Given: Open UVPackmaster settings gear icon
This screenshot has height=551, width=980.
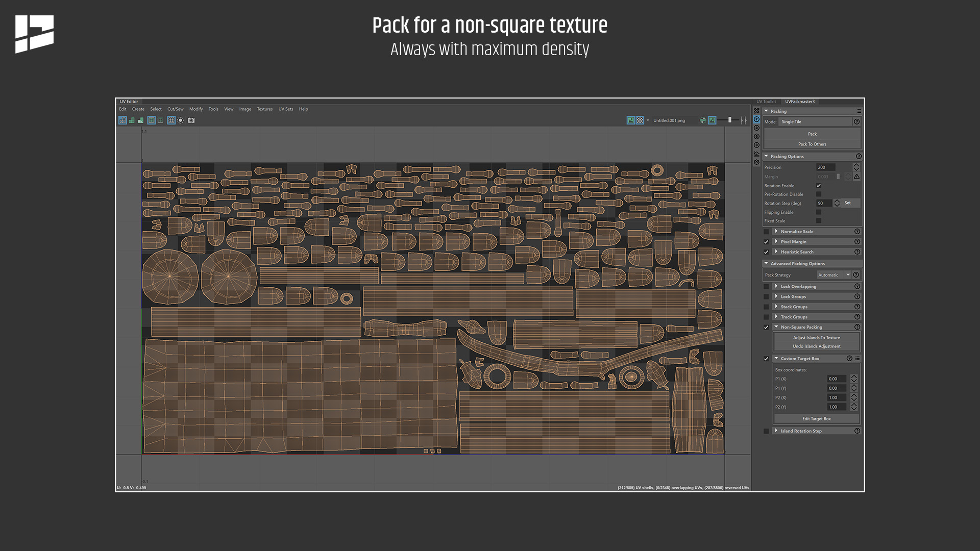Looking at the screenshot, I should point(757,162).
